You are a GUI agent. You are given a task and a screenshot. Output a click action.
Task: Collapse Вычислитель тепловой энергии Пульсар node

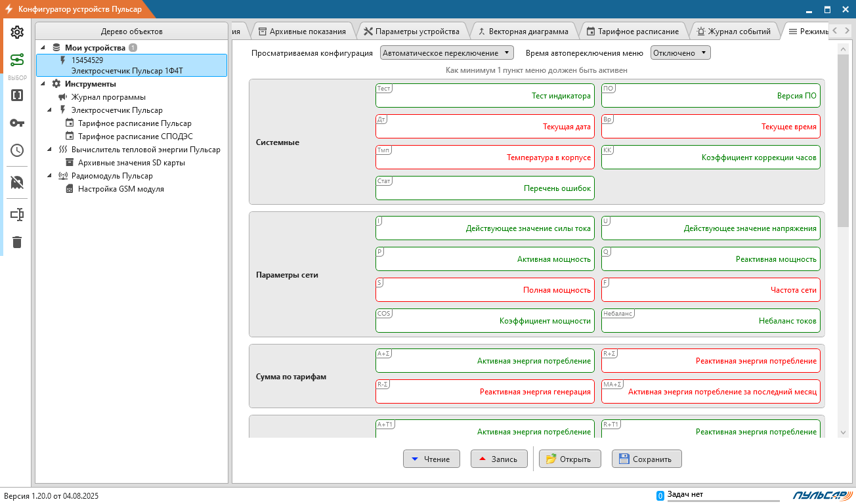pos(50,150)
